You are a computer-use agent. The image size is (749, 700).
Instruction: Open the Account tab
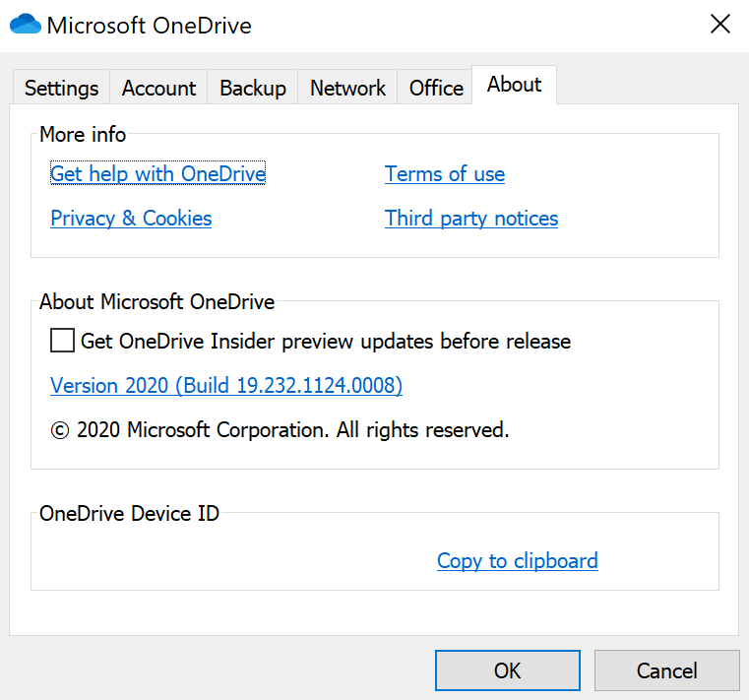pos(158,88)
